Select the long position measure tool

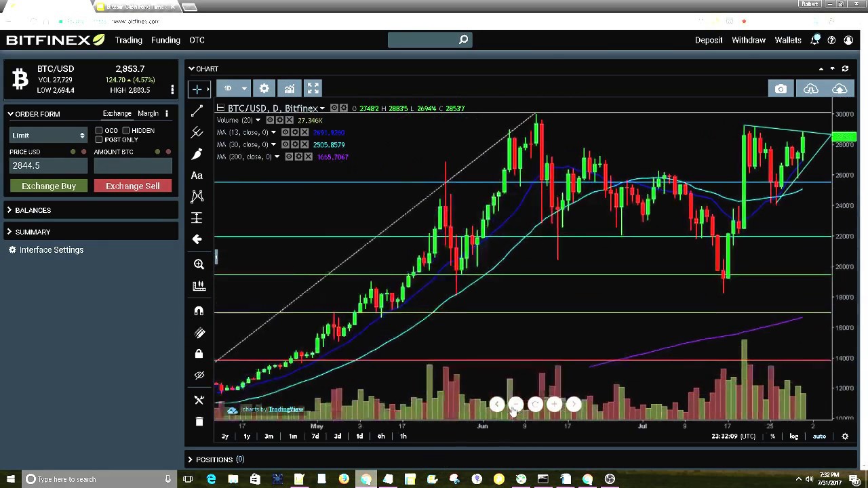(x=197, y=218)
